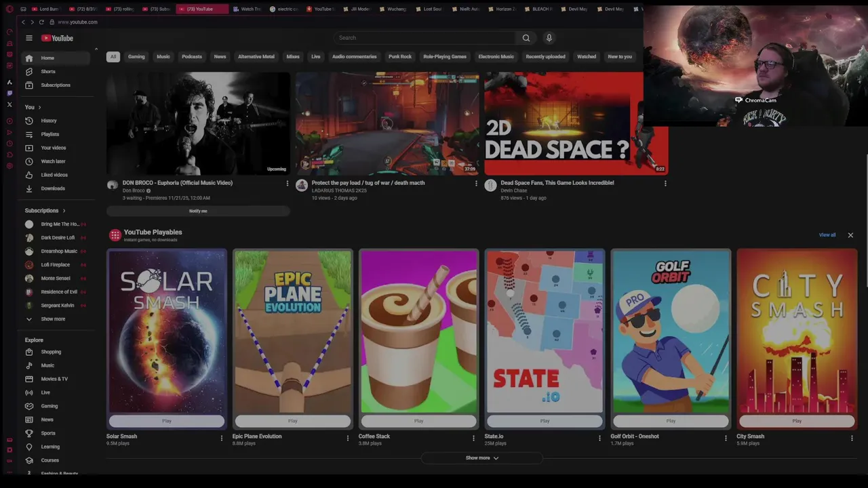Play the Golf Orbit game

[x=671, y=421]
